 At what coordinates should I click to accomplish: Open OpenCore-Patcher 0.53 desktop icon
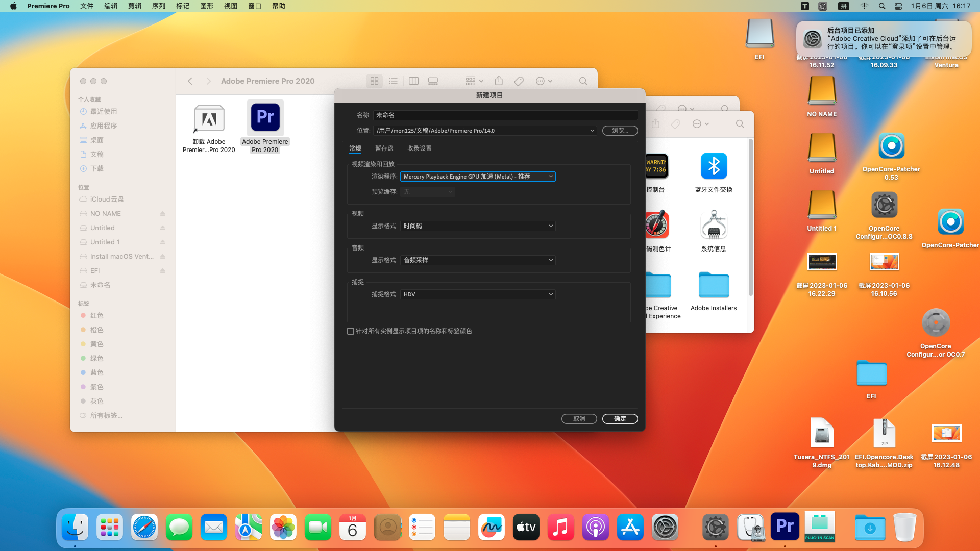coord(891,147)
